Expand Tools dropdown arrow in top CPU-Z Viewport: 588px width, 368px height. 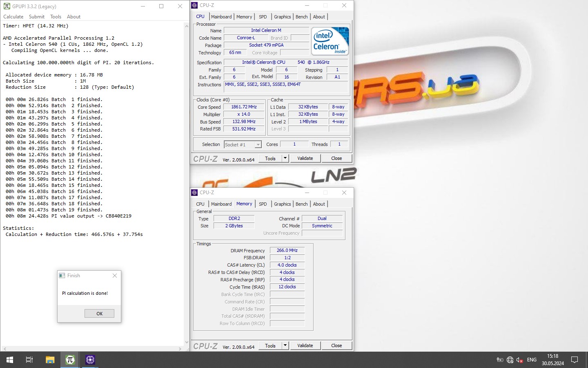click(285, 158)
